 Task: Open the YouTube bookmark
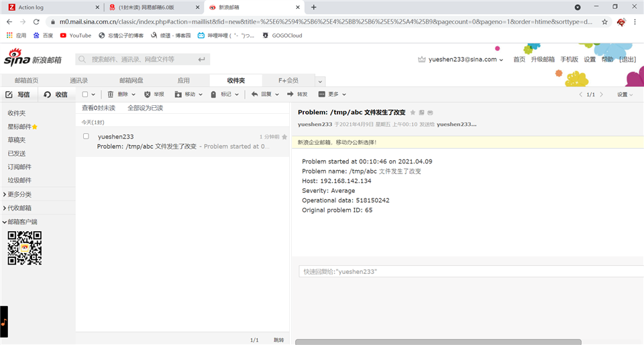[76, 36]
